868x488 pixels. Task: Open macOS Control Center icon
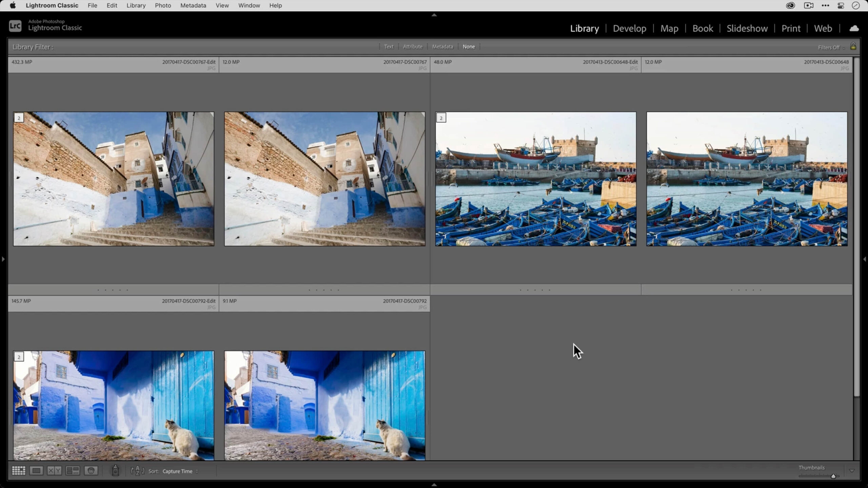click(x=841, y=5)
